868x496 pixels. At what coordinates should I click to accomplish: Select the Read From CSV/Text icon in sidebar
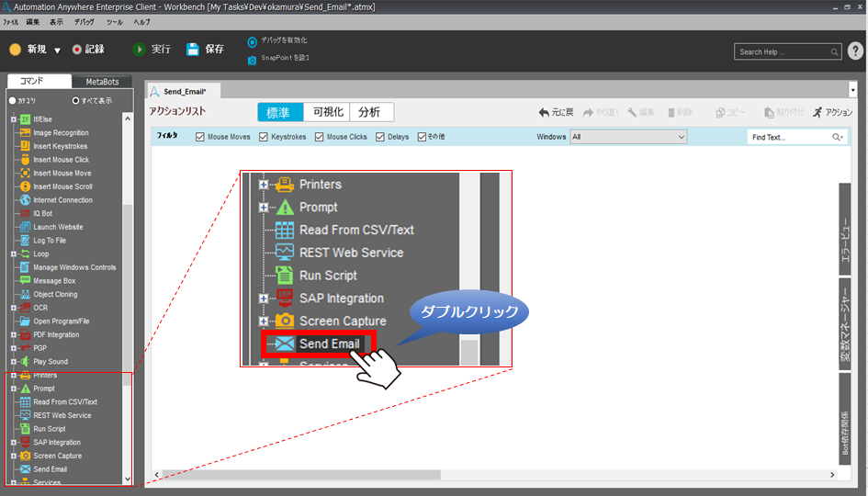pyautogui.click(x=25, y=402)
